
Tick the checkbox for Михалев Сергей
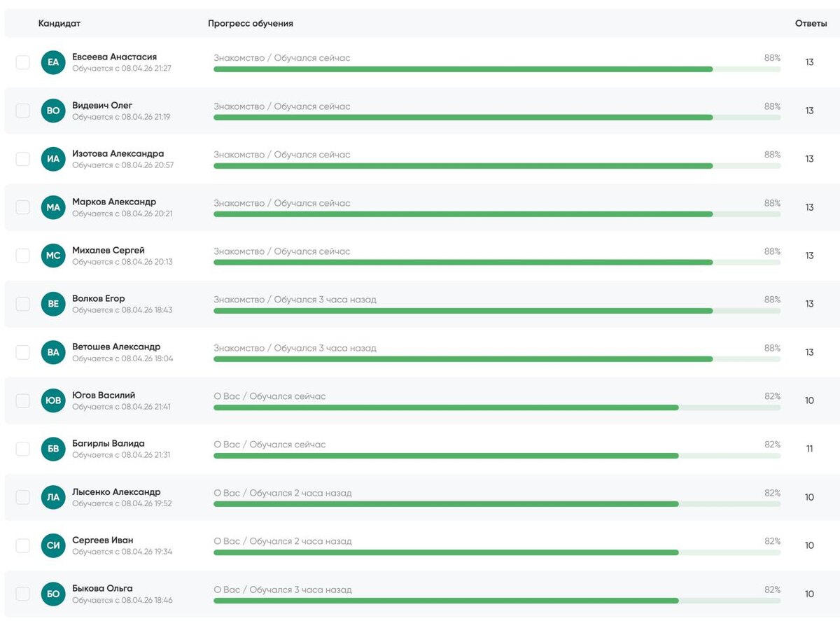click(x=23, y=256)
